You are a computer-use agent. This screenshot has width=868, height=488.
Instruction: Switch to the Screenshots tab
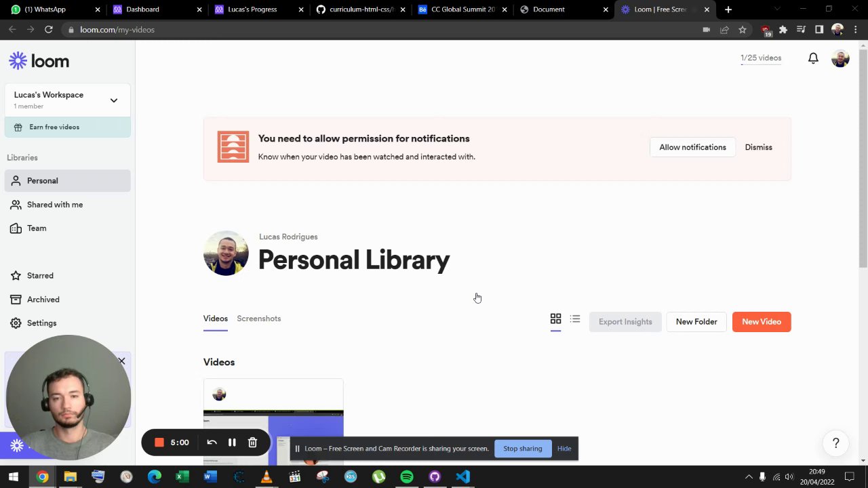(x=258, y=319)
